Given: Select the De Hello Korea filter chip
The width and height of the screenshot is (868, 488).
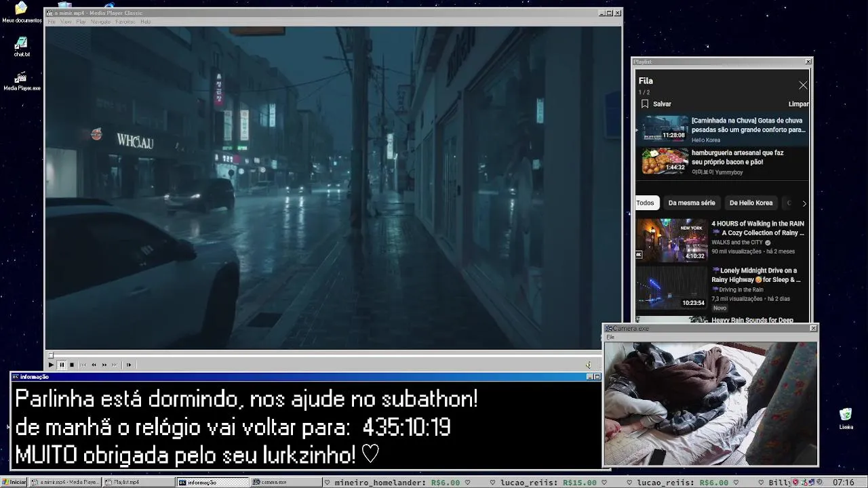Looking at the screenshot, I should tap(751, 203).
